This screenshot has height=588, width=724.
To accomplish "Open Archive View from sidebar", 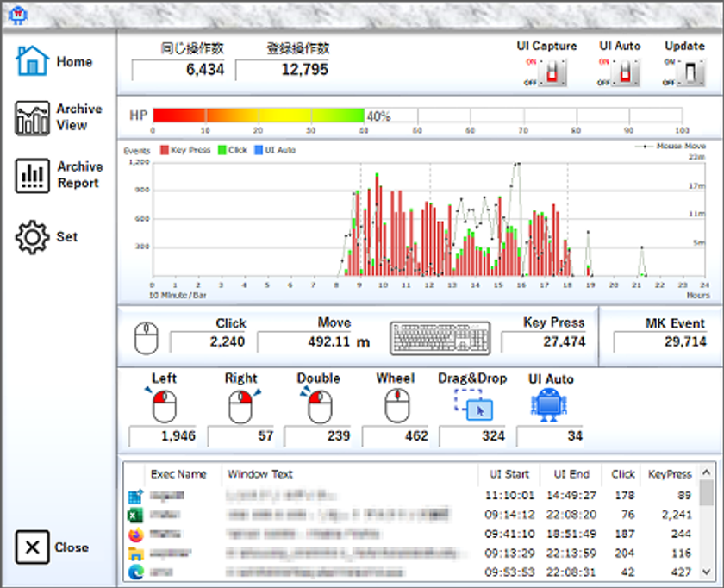I will 59,118.
